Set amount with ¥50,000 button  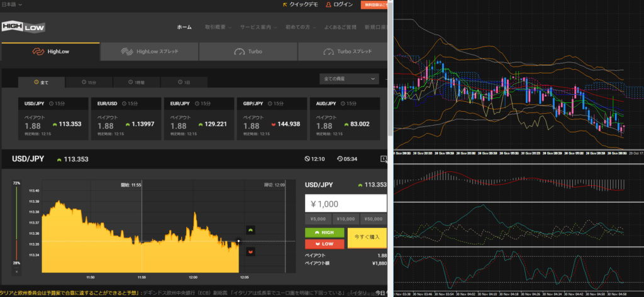pyautogui.click(x=374, y=219)
